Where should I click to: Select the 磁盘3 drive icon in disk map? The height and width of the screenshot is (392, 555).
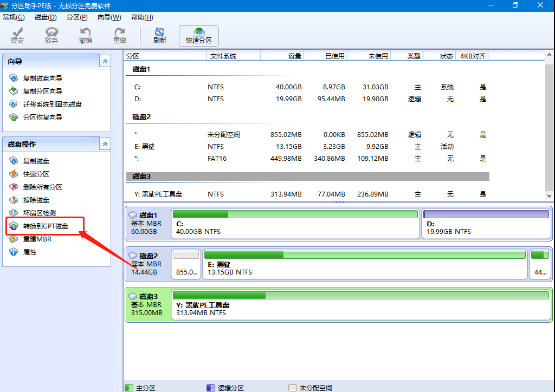133,296
